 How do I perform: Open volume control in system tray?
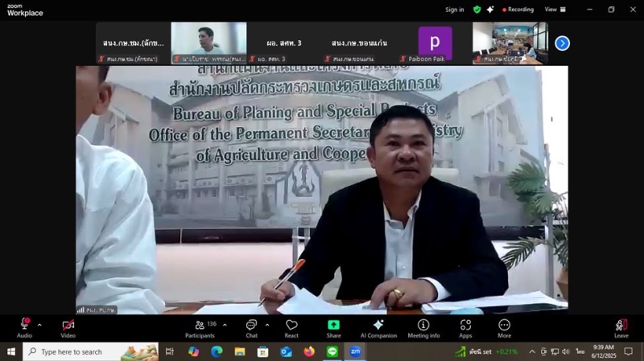click(x=566, y=351)
